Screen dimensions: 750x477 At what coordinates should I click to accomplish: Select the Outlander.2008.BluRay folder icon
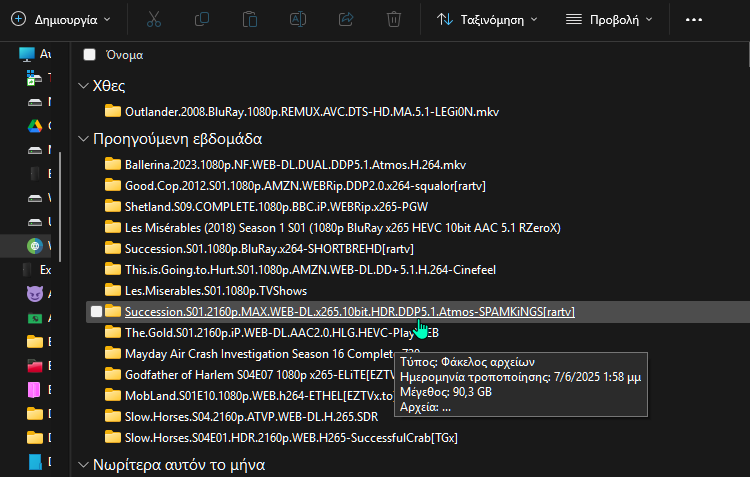(113, 111)
